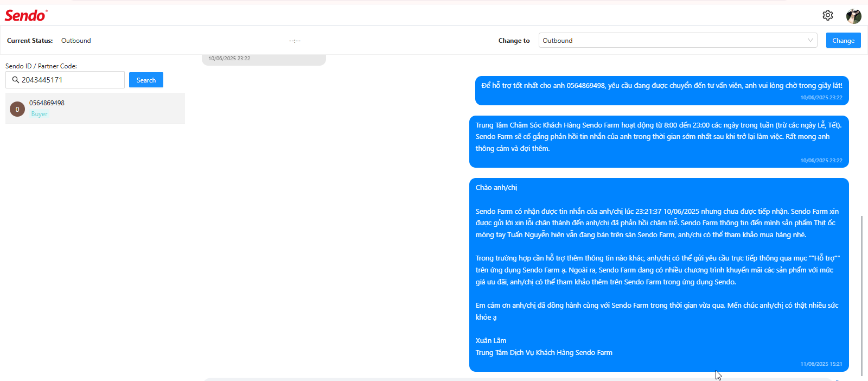The image size is (868, 381).
Task: Select the brown avatar circle for 0564869498
Action: click(17, 109)
